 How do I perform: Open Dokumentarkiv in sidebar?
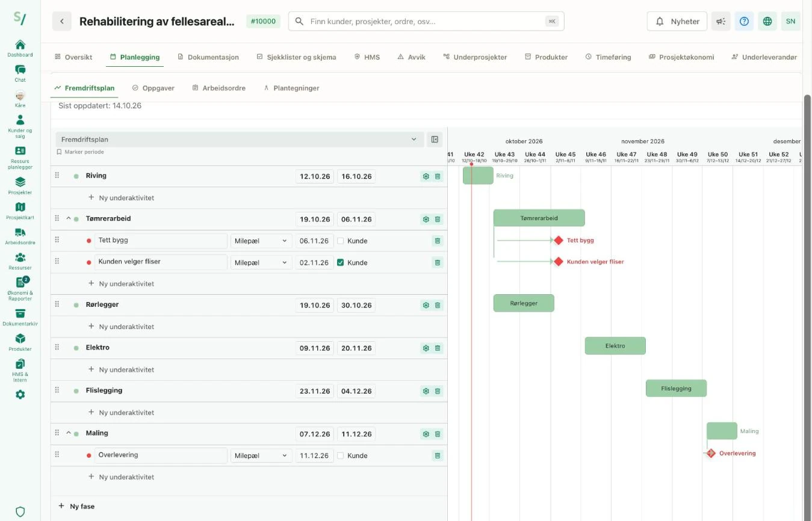[x=20, y=317]
